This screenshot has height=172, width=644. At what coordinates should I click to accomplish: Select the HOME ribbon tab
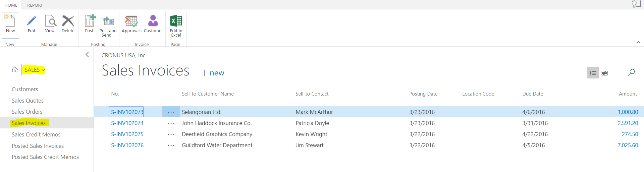pyautogui.click(x=11, y=5)
